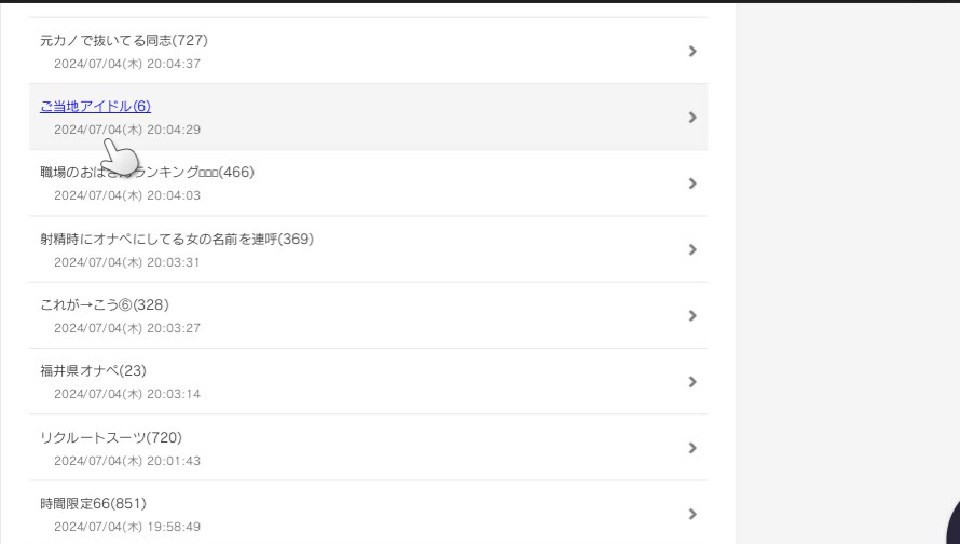Viewport: 960px width, 544px height.
Task: Click the chevron on the 福井県 thread row
Action: 692,382
